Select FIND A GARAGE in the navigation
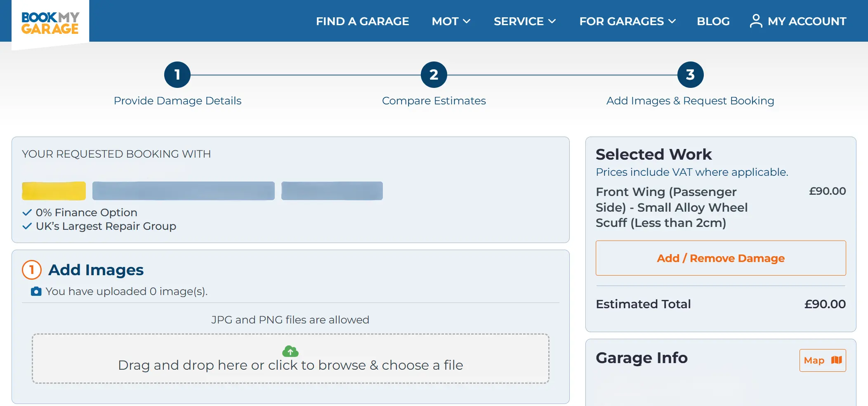 (x=362, y=21)
